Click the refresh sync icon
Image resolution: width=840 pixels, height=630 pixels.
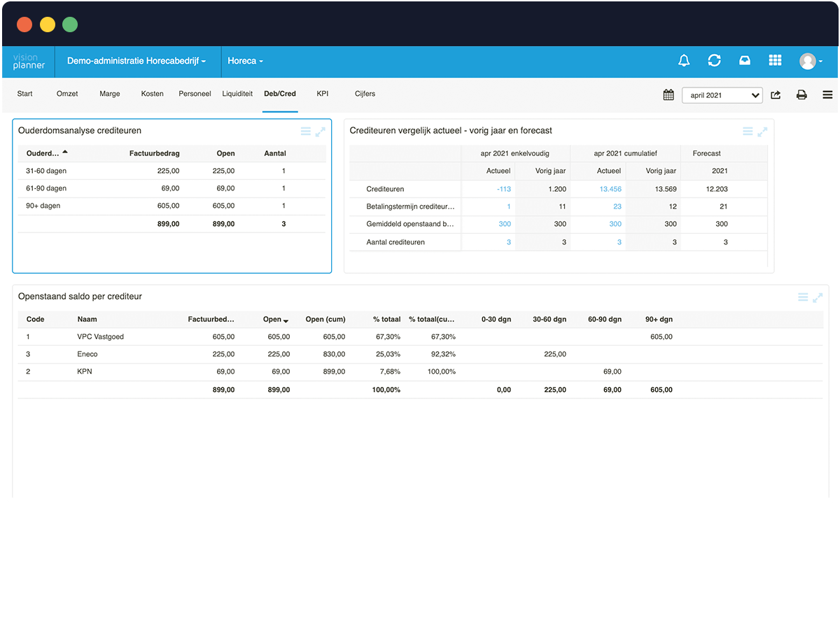[714, 61]
